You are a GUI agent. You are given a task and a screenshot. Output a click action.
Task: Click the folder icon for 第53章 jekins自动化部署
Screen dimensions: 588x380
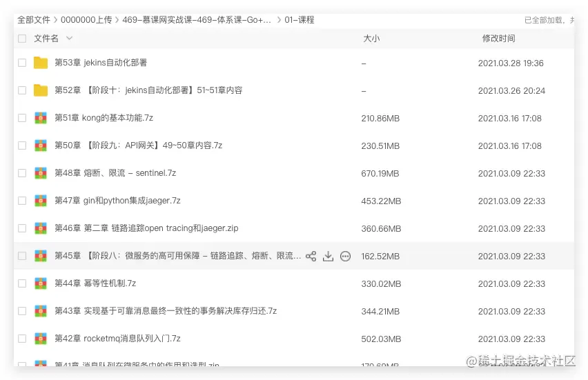(x=41, y=63)
